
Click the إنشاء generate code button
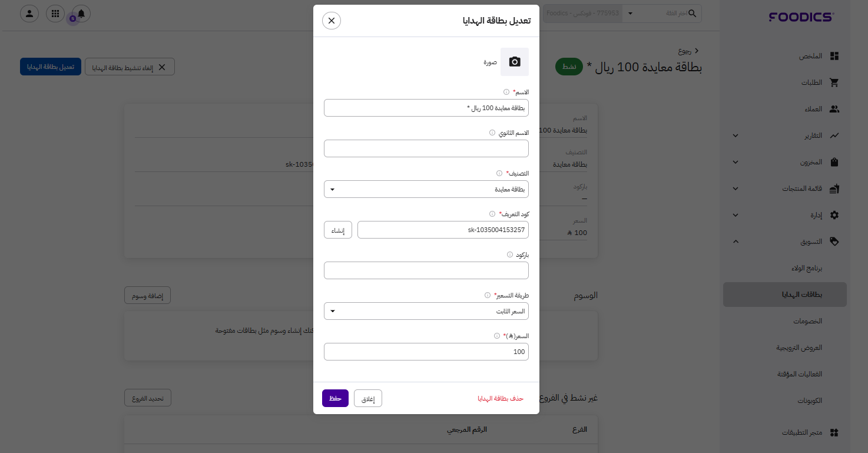(x=338, y=230)
